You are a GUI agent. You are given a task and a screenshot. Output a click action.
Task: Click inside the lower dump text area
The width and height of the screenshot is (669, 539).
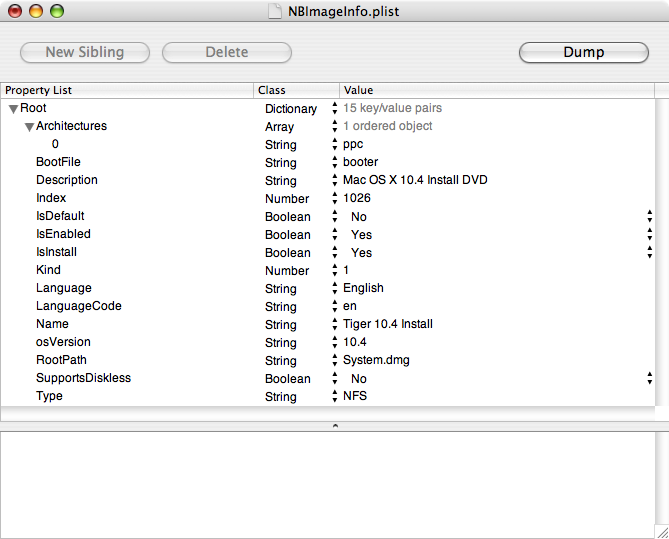pyautogui.click(x=328, y=485)
